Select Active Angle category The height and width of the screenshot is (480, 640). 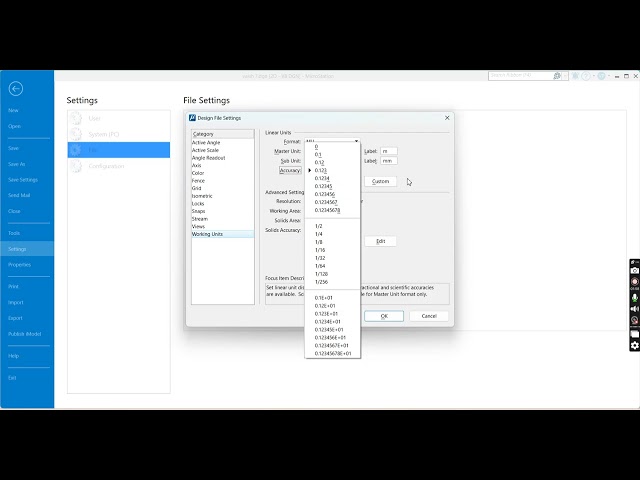[x=222, y=142]
